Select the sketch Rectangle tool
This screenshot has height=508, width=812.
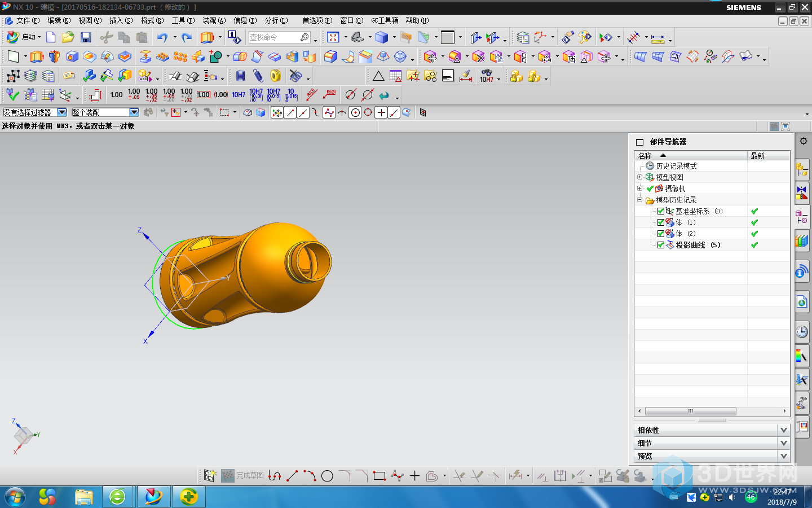click(x=379, y=476)
